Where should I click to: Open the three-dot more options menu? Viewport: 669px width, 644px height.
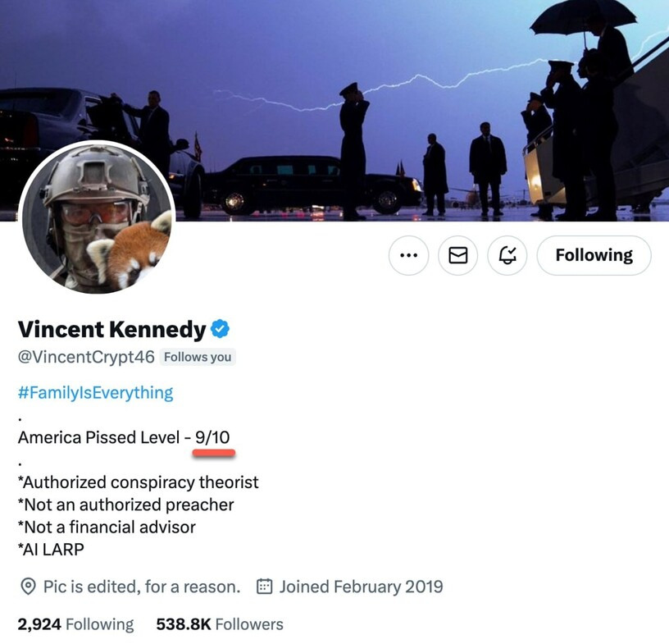408,256
